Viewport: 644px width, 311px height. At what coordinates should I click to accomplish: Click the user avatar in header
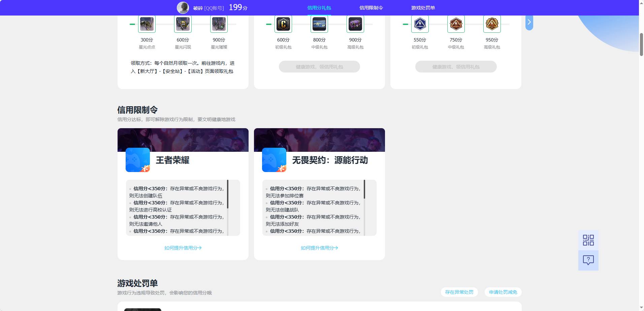pyautogui.click(x=183, y=7)
